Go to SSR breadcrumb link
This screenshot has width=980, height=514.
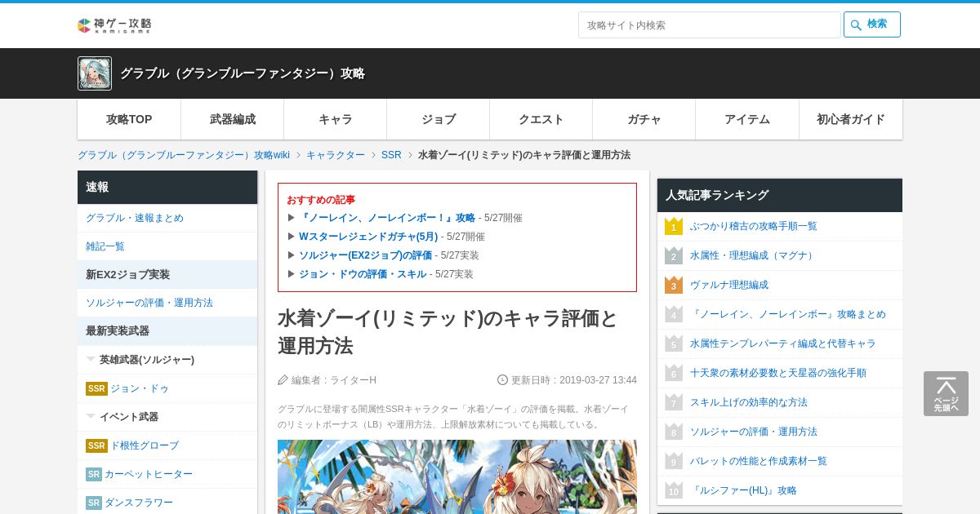(x=391, y=155)
